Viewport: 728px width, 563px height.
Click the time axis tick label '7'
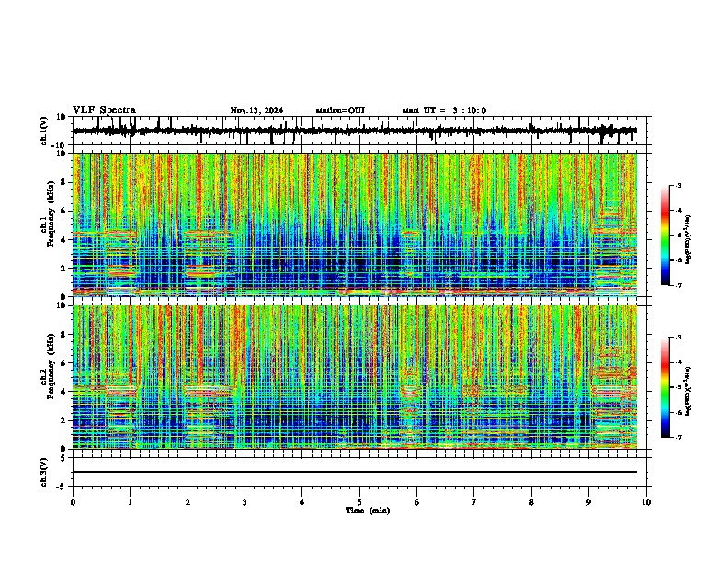pyautogui.click(x=474, y=502)
